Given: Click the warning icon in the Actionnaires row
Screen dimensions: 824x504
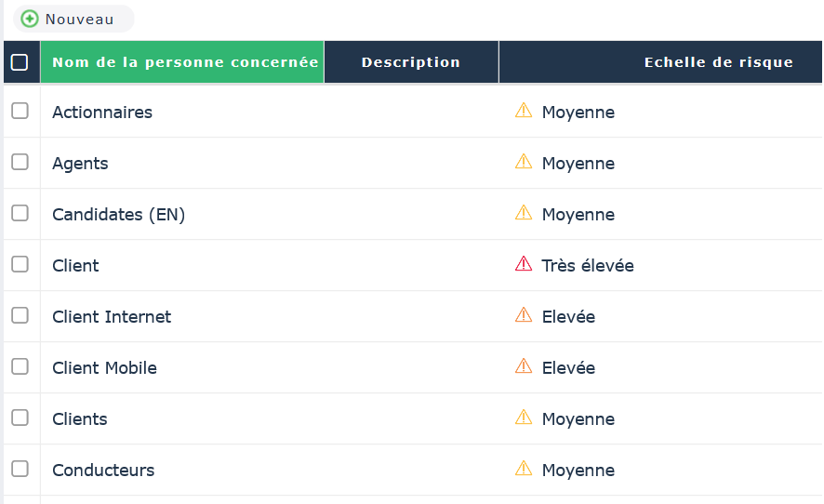Looking at the screenshot, I should pyautogui.click(x=524, y=112).
